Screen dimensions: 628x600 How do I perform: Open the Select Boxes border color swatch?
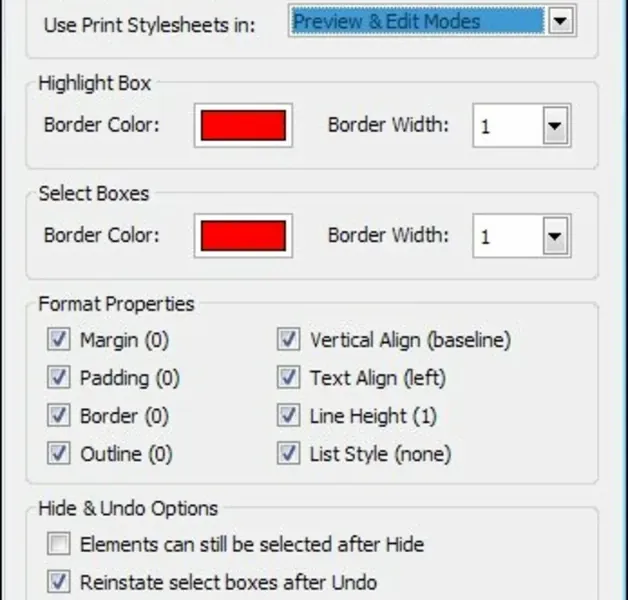point(244,237)
